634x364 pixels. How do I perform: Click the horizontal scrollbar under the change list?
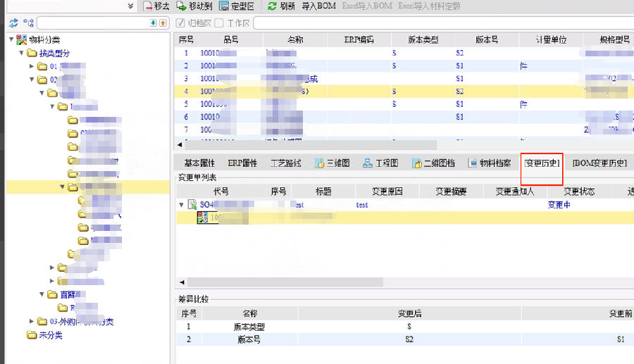coord(282,282)
